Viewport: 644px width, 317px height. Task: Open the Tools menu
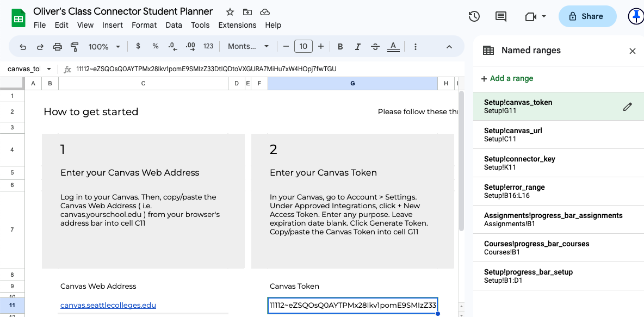pos(200,25)
